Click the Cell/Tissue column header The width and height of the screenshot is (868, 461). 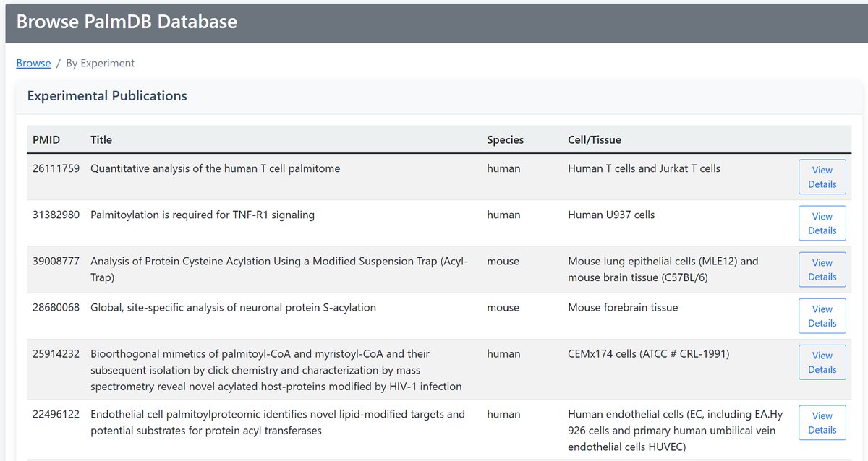[x=595, y=139]
